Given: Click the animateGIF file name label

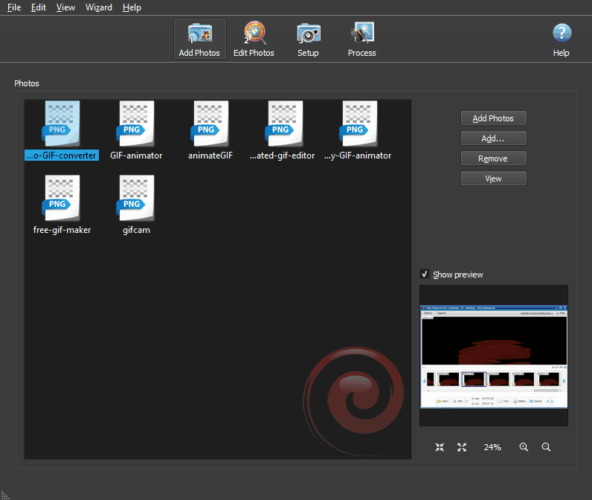Looking at the screenshot, I should tap(210, 156).
